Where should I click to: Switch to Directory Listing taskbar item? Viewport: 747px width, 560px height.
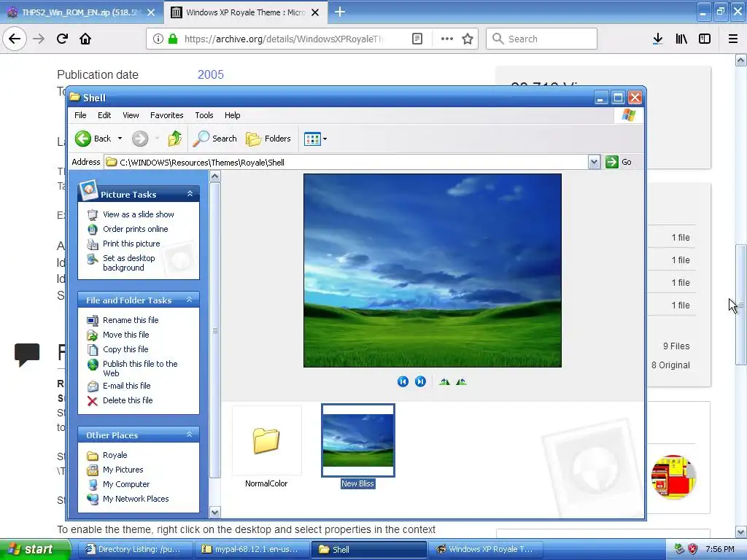coord(134,549)
